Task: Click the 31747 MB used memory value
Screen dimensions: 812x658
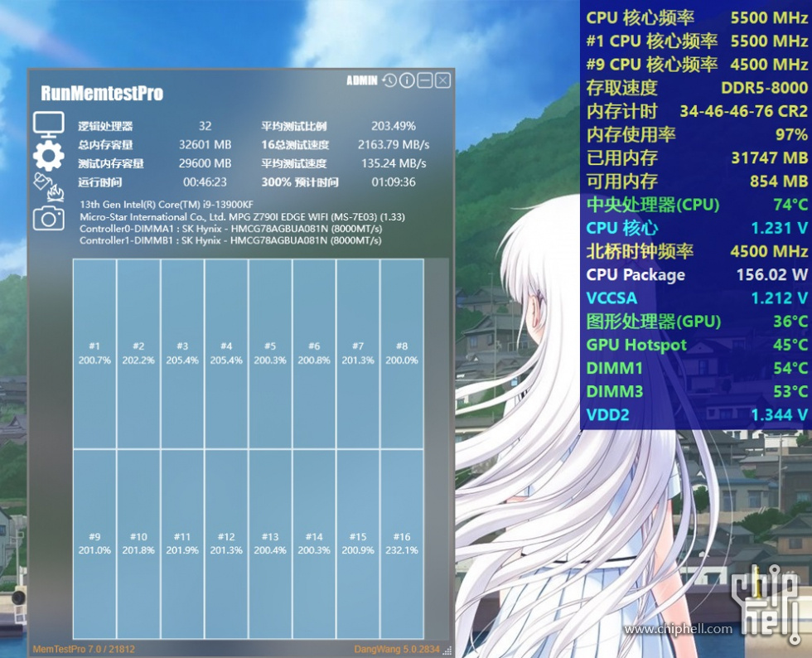Action: [770, 157]
